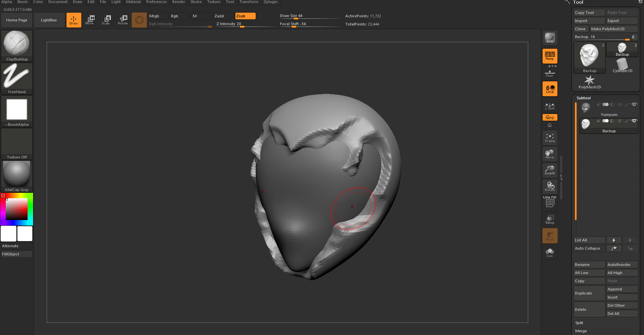This screenshot has width=644, height=335.
Task: Select the Scale transform tool
Action: coord(106,20)
